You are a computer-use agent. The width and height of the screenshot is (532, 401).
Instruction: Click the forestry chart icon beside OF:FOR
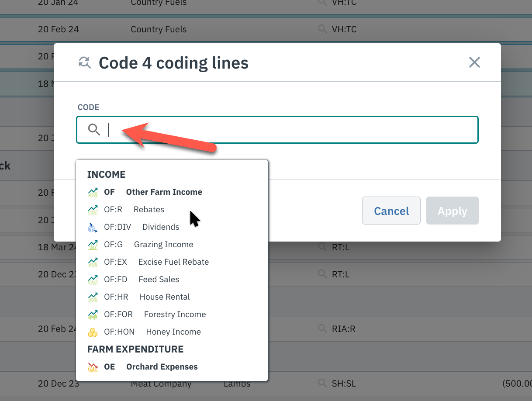point(93,314)
